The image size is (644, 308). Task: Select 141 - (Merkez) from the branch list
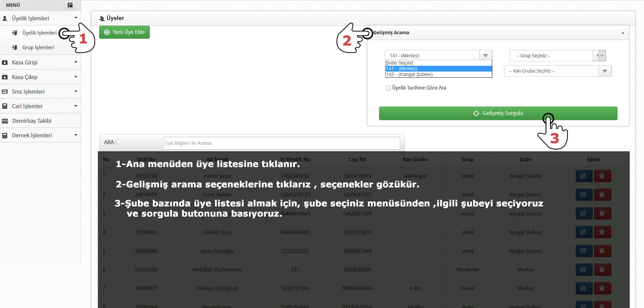coord(438,69)
